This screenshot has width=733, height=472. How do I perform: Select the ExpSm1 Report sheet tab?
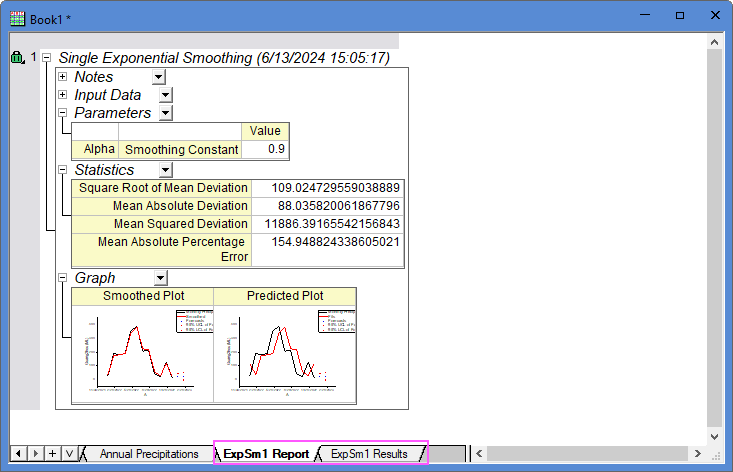[266, 454]
